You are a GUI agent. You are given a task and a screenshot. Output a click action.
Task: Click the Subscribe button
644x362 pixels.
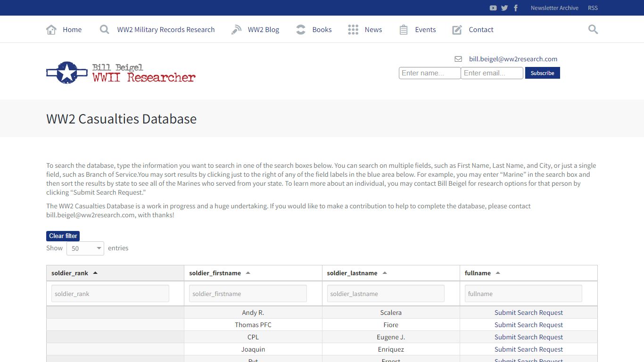pos(542,73)
